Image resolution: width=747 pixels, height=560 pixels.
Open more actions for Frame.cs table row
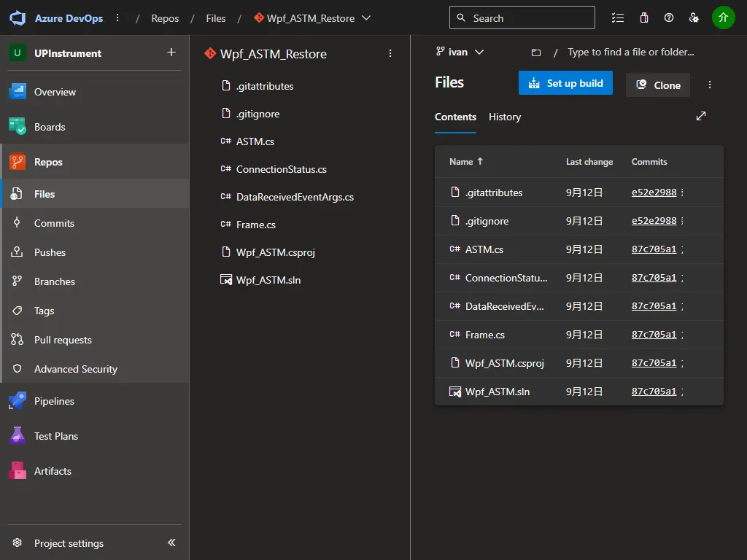point(682,334)
